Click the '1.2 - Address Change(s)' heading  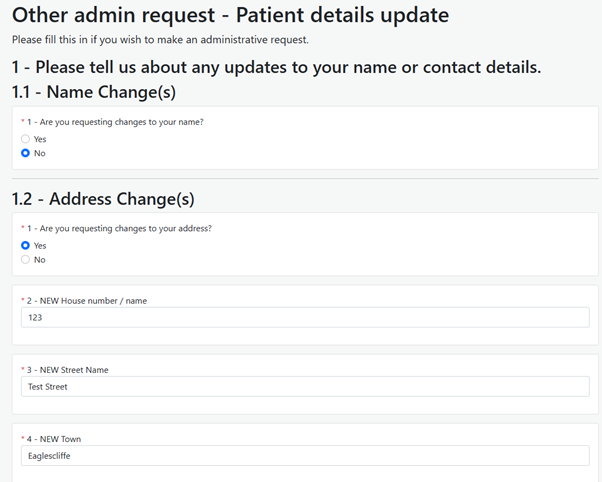pos(103,199)
